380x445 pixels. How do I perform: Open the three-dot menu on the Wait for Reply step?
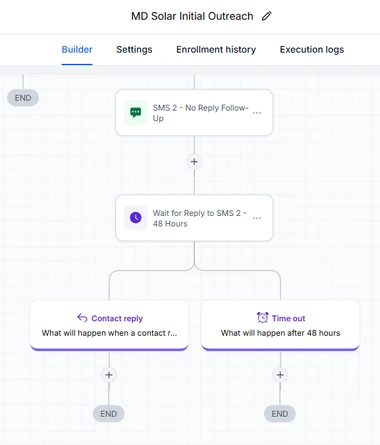coord(257,218)
